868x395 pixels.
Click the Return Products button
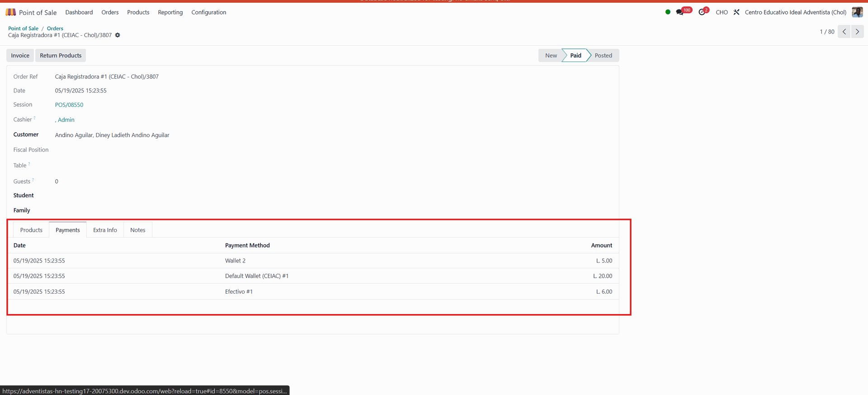(x=61, y=56)
